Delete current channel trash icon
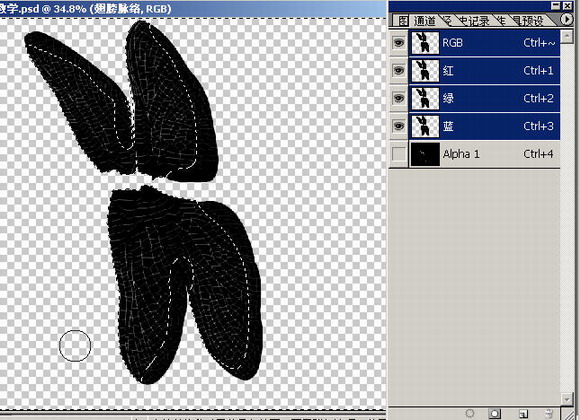Image resolution: width=580 pixels, height=420 pixels. [x=549, y=413]
